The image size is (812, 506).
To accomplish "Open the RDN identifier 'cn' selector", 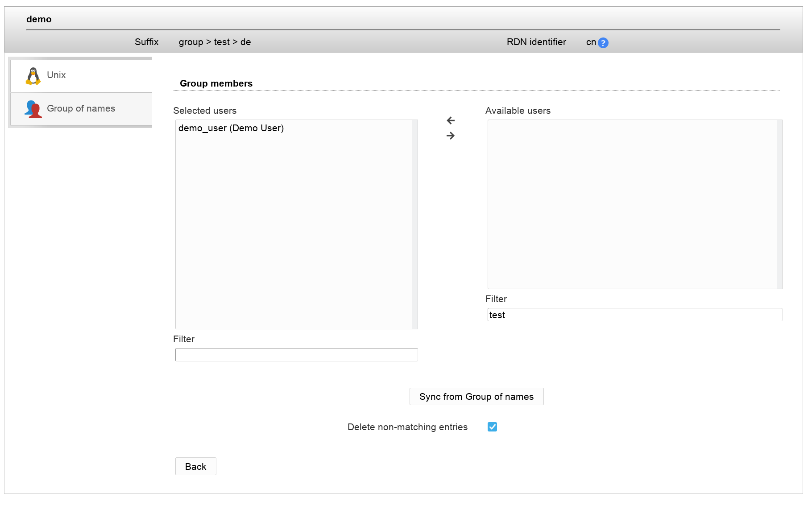I will pos(591,42).
